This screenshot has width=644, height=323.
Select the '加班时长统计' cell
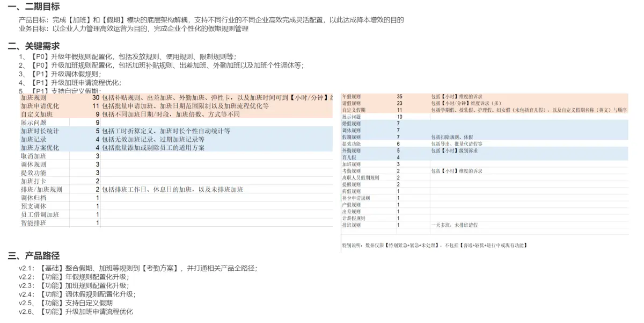pos(40,131)
